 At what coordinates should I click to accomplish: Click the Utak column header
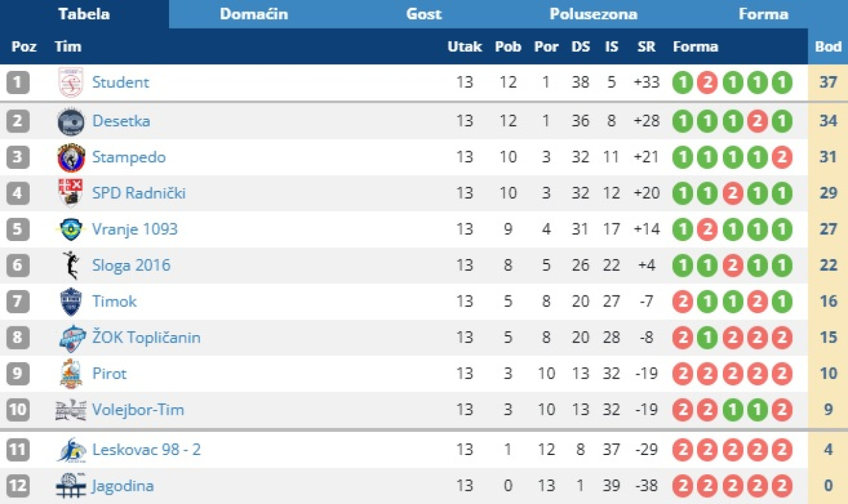click(x=464, y=47)
